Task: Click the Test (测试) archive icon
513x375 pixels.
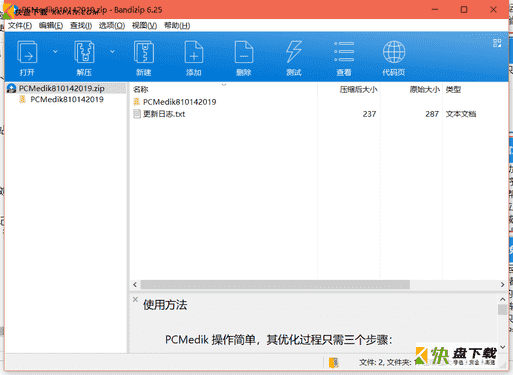Action: [294, 52]
